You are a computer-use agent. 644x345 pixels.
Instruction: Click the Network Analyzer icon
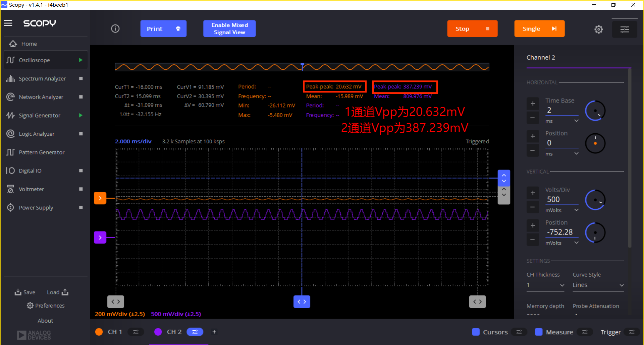pos(10,97)
